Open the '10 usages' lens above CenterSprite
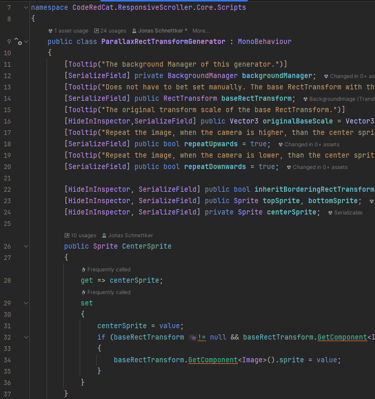Screen dimensions: 375x399 (x=80, y=235)
